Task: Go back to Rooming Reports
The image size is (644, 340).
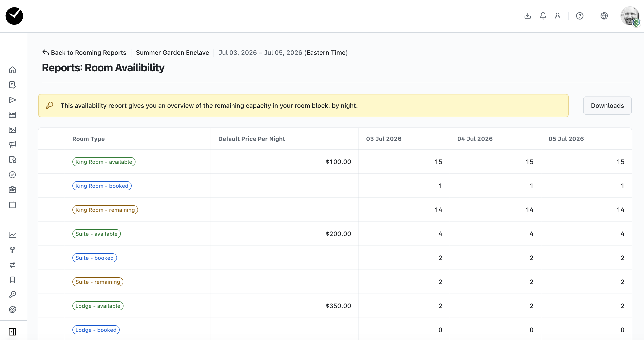Action: click(84, 53)
